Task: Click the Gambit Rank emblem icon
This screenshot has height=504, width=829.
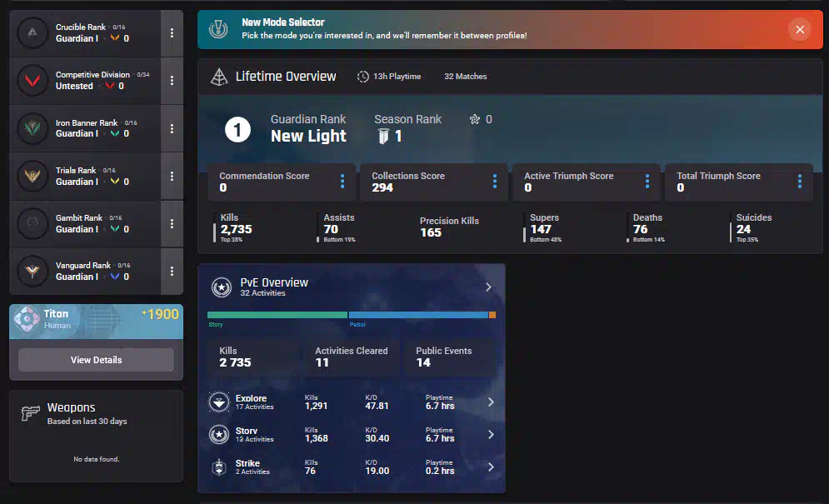Action: click(32, 223)
